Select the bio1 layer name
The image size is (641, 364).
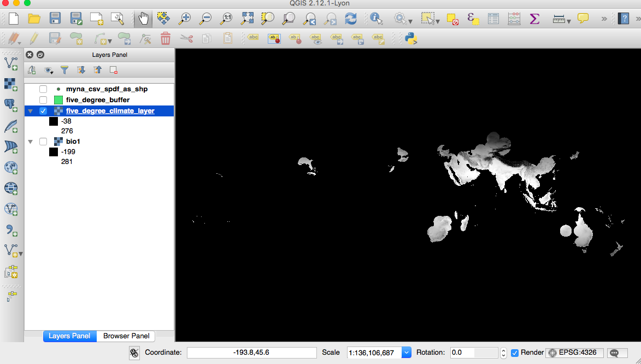pos(73,142)
